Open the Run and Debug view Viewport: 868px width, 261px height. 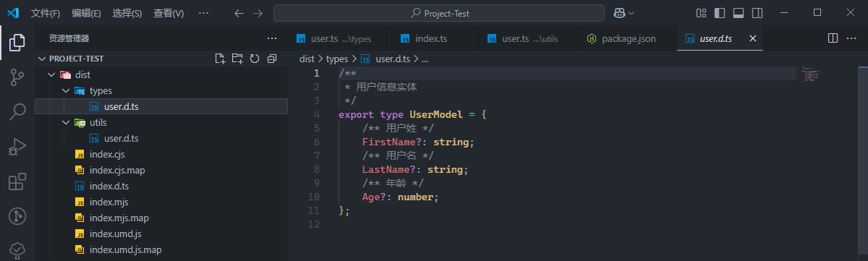pos(17,147)
